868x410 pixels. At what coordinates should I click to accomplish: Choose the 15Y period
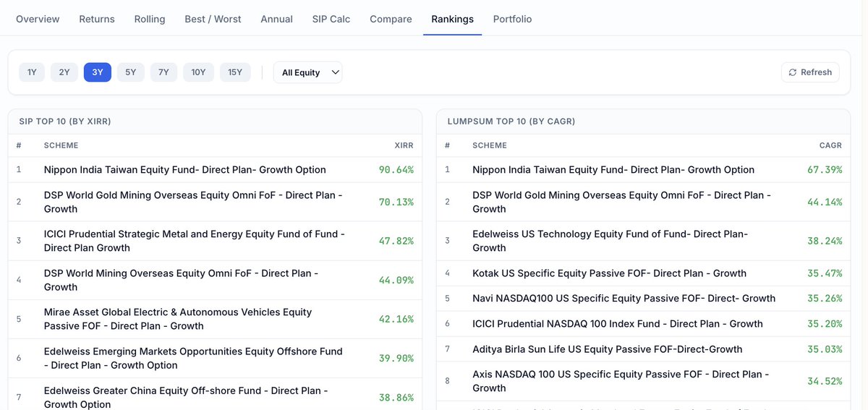[x=235, y=72]
